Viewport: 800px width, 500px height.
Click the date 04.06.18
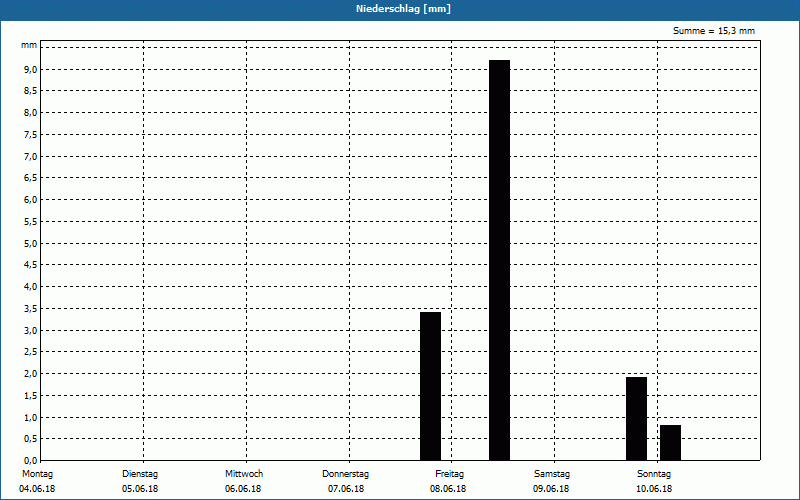tap(37, 488)
